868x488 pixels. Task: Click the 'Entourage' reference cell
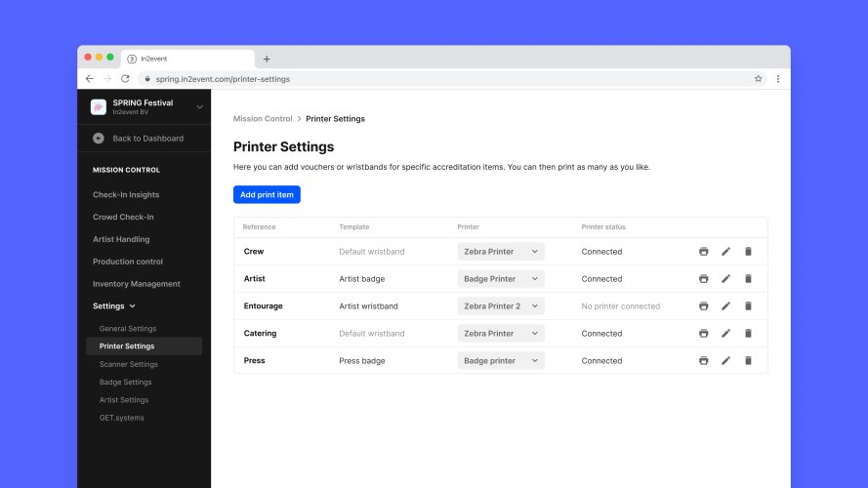(x=264, y=305)
